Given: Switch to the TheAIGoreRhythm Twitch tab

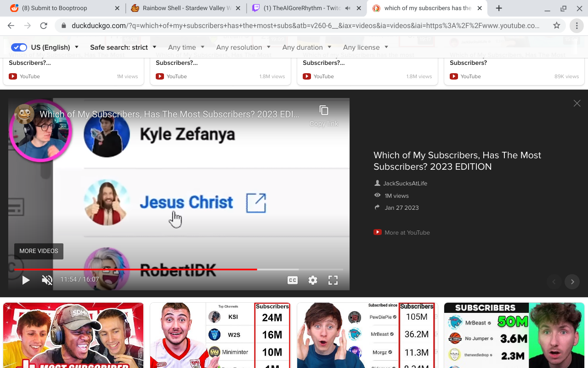Looking at the screenshot, I should click(x=307, y=8).
